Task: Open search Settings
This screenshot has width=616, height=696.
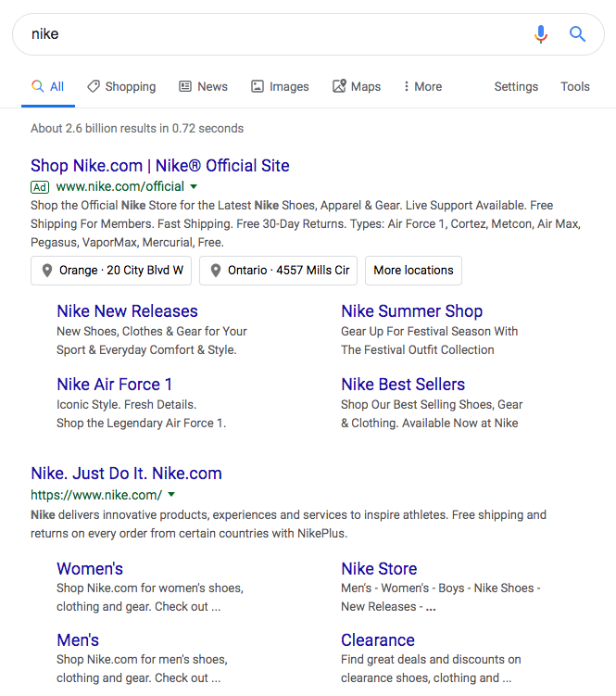Action: pos(516,86)
